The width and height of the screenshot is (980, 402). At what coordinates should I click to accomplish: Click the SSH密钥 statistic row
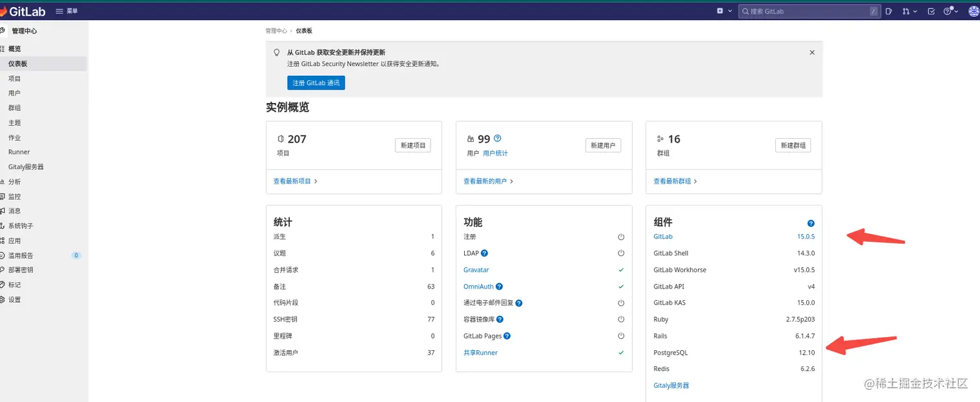click(354, 320)
